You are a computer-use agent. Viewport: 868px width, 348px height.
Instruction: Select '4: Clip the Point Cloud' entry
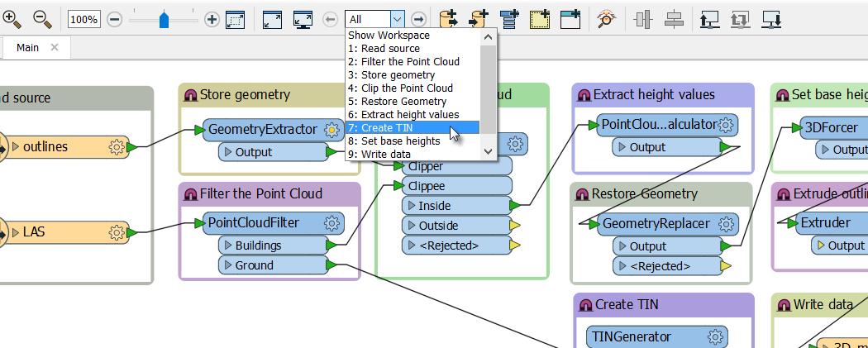(413, 88)
